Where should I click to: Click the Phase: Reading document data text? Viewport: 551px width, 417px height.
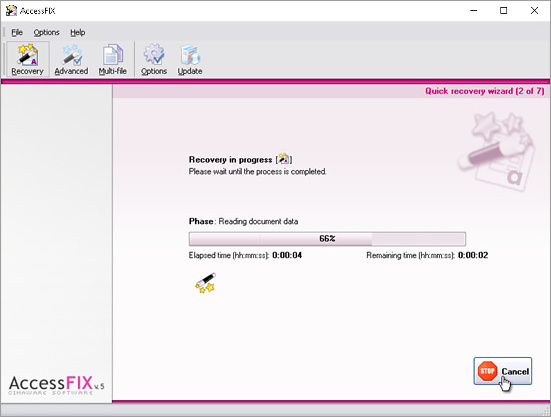tap(243, 221)
